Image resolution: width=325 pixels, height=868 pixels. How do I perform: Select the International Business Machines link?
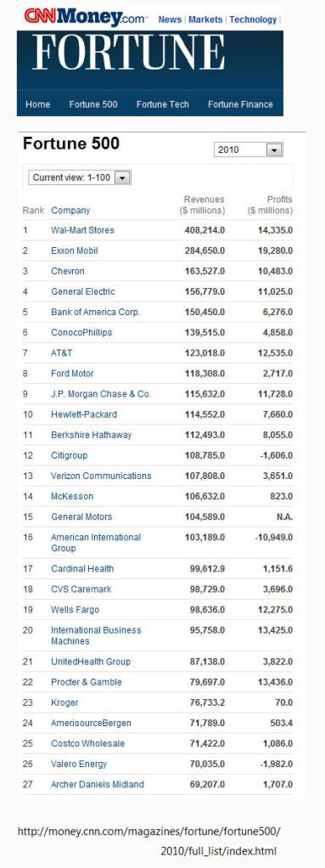pyautogui.click(x=96, y=635)
